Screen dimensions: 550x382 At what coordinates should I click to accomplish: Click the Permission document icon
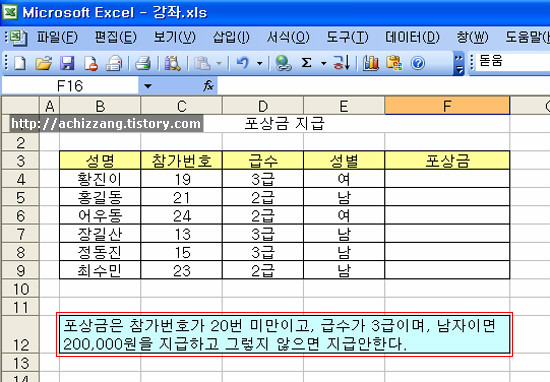tap(90, 63)
